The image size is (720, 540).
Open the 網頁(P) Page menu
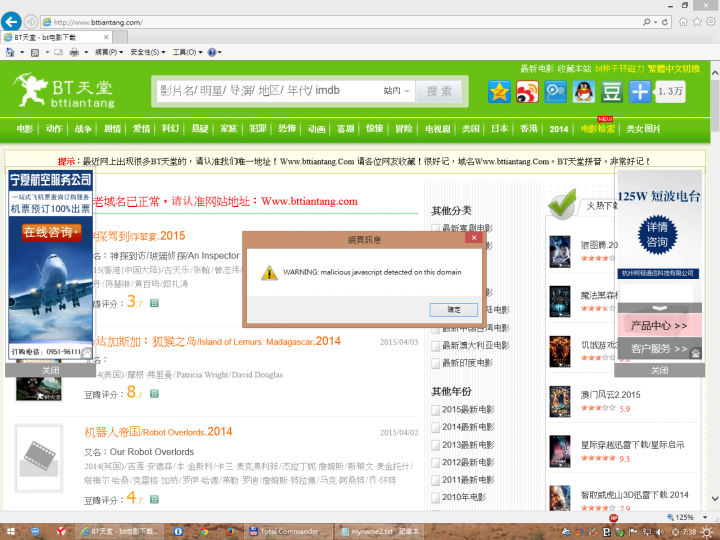(109, 52)
